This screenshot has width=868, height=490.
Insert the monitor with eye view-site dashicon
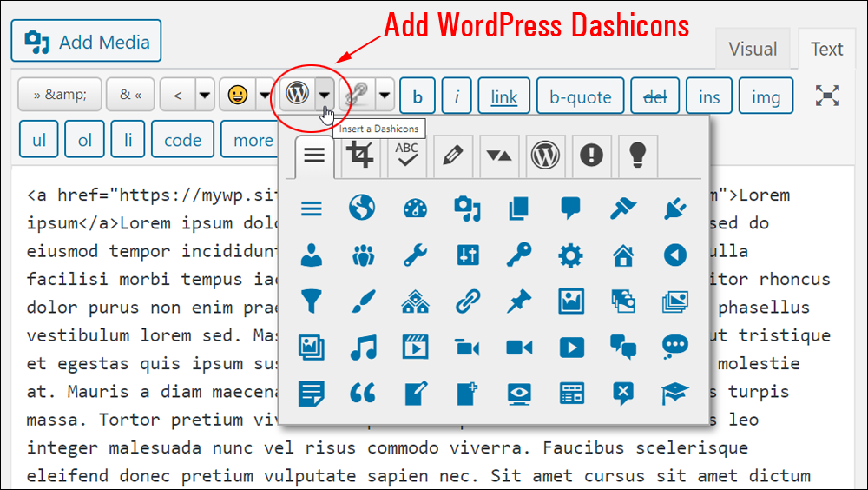[x=519, y=394]
